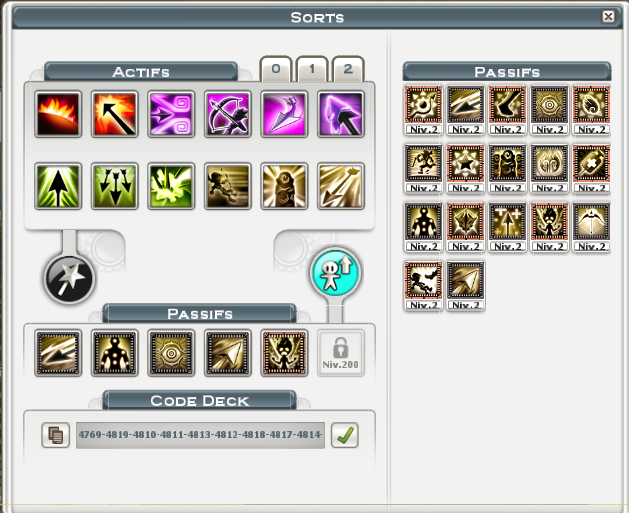Confirm deck code with green checkmark

345,435
